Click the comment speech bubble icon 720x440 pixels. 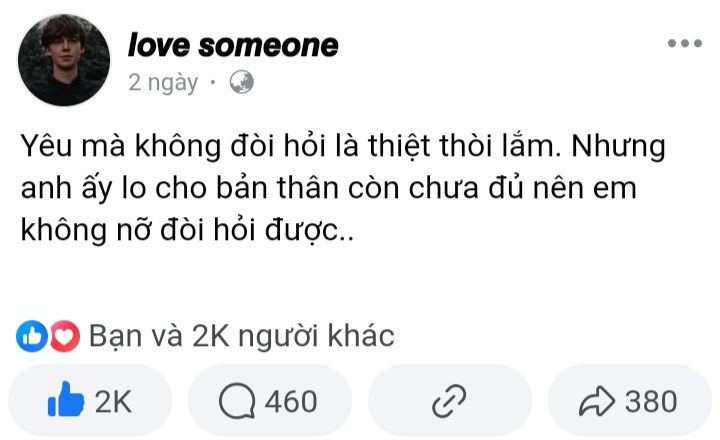coord(237,401)
